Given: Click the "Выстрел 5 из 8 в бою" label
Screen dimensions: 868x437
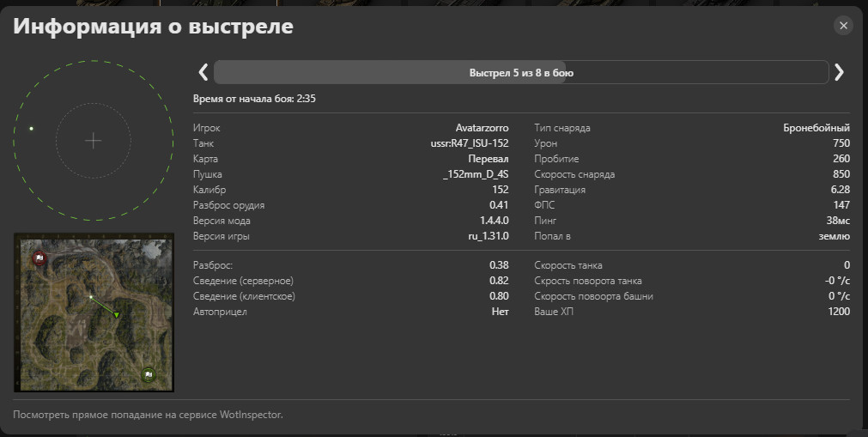Looking at the screenshot, I should (521, 73).
